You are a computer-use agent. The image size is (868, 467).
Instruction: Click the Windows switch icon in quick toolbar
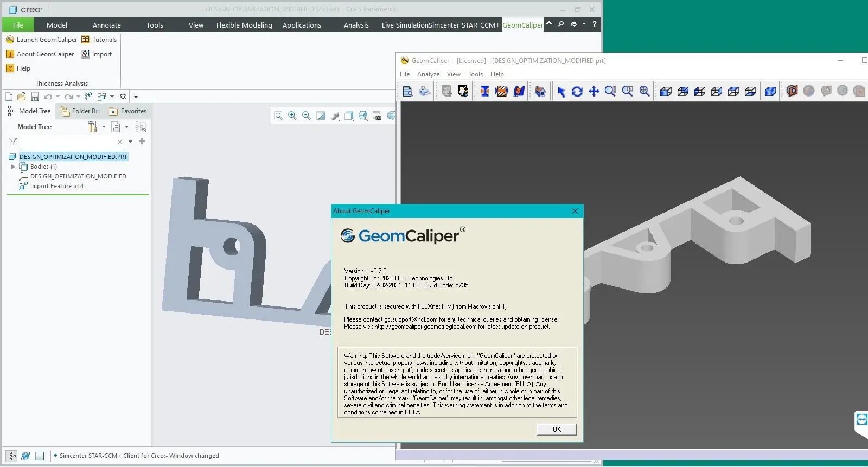[x=102, y=97]
